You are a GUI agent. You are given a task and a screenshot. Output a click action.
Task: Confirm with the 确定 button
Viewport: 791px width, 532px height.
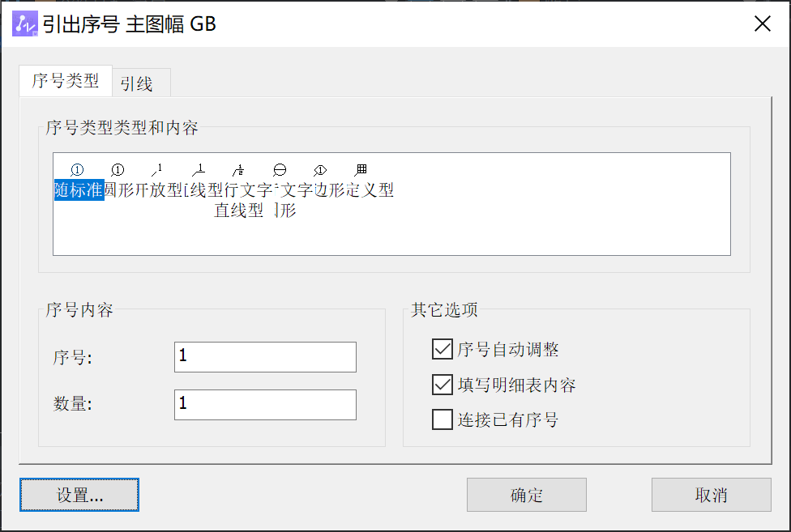(526, 495)
